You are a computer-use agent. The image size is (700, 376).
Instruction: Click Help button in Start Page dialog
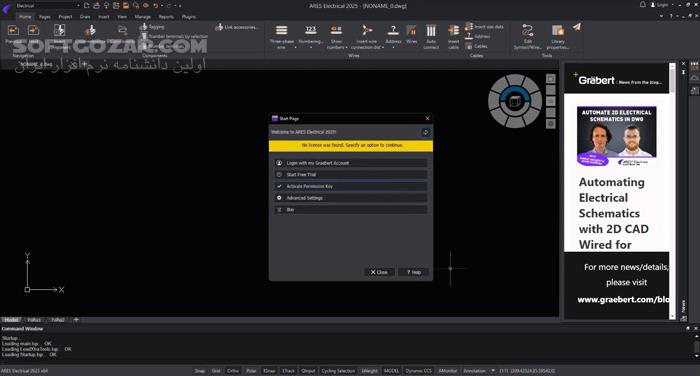(x=413, y=272)
